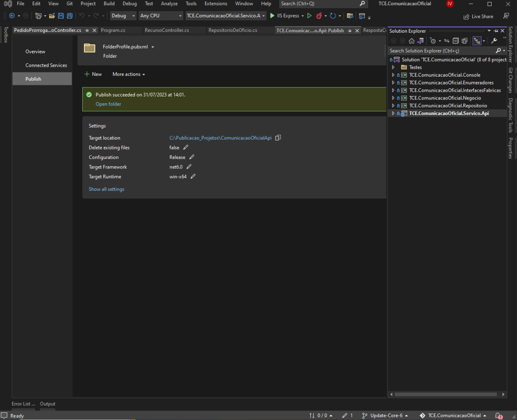The image size is (517, 420).
Task: Click the Hot Reload flame icon
Action: point(319,16)
